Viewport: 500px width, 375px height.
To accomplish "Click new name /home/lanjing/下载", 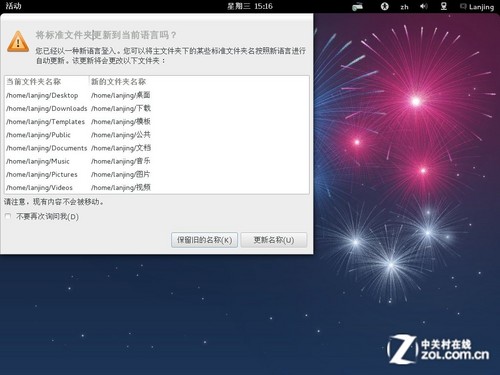I will pyautogui.click(x=121, y=108).
